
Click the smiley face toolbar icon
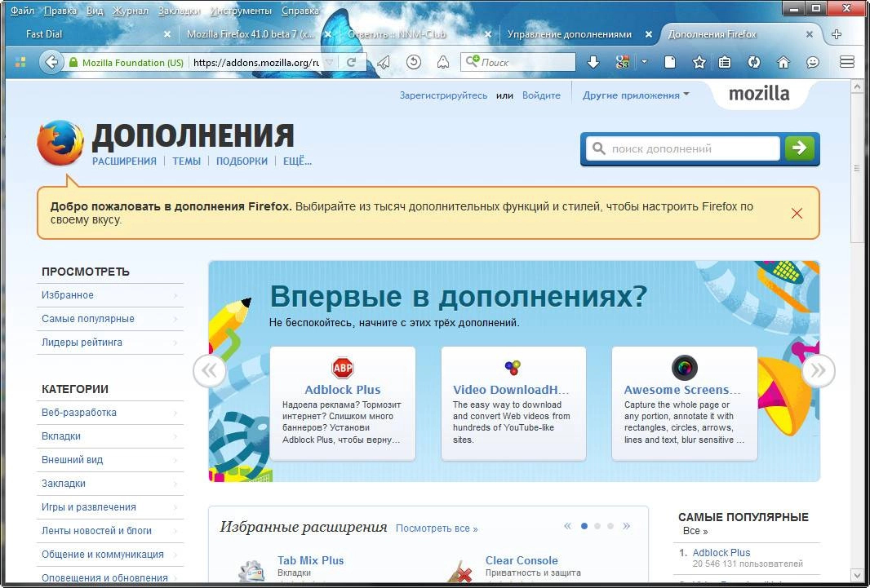click(x=813, y=62)
